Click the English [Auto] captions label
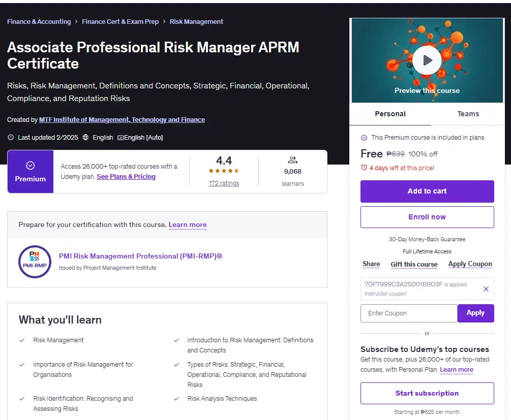The height and width of the screenshot is (420, 511). tap(143, 138)
